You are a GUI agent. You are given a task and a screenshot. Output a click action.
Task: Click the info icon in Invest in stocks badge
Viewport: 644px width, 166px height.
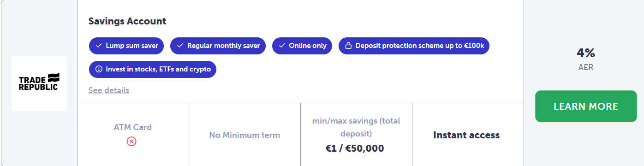click(x=99, y=69)
